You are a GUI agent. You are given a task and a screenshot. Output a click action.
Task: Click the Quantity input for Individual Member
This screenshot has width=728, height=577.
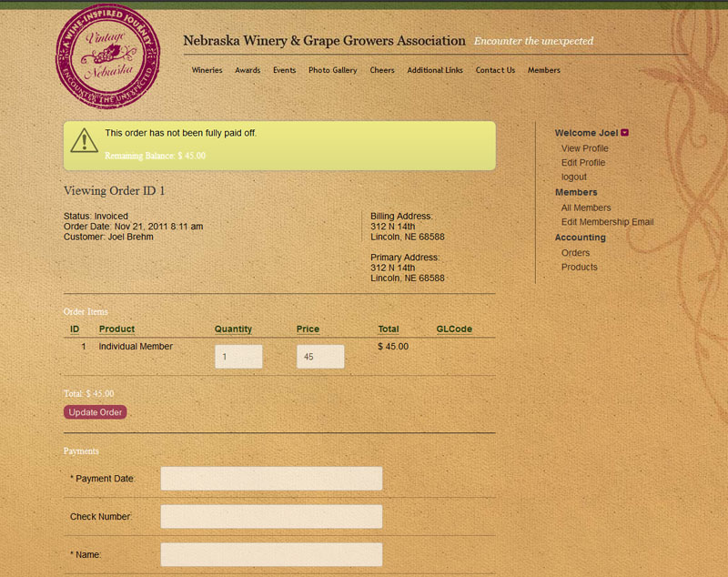point(238,357)
